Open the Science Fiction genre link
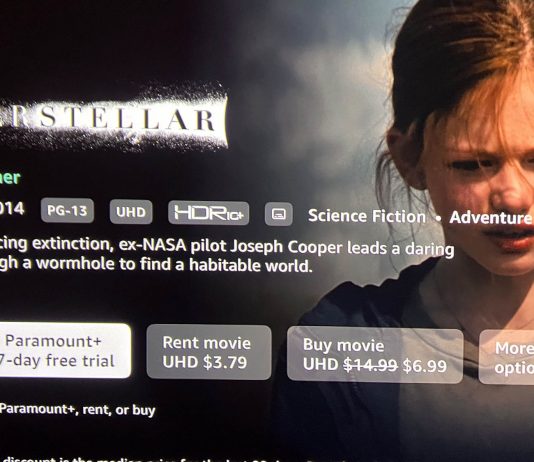 pyautogui.click(x=367, y=216)
